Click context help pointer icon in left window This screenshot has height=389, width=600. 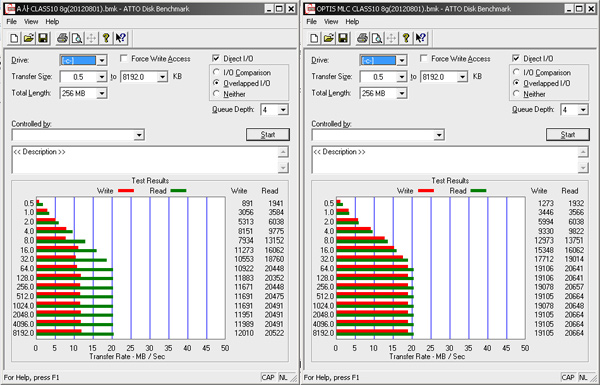pos(121,38)
